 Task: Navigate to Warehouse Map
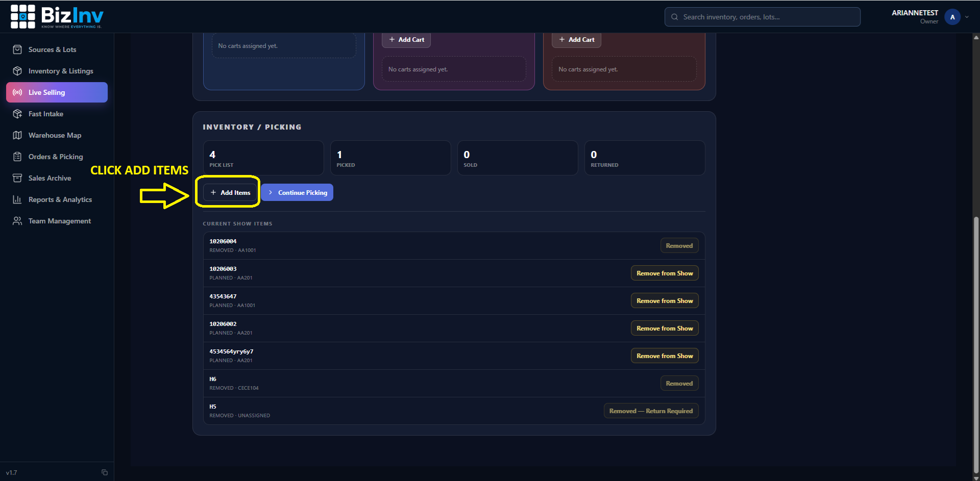click(57, 135)
